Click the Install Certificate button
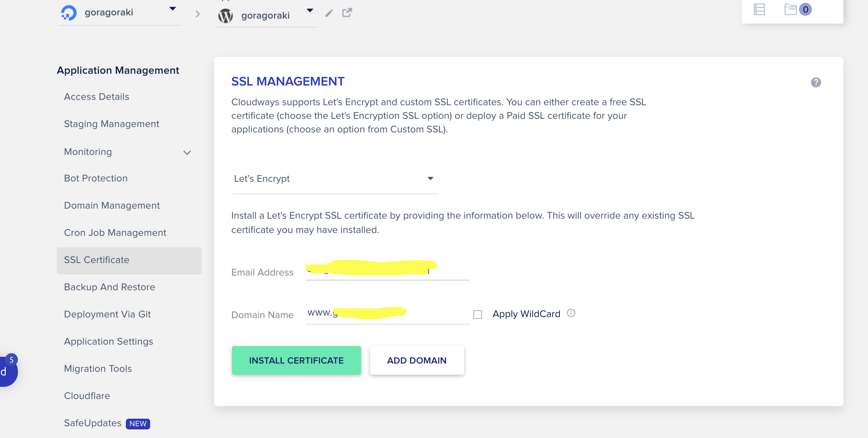The height and width of the screenshot is (438, 868). click(296, 360)
